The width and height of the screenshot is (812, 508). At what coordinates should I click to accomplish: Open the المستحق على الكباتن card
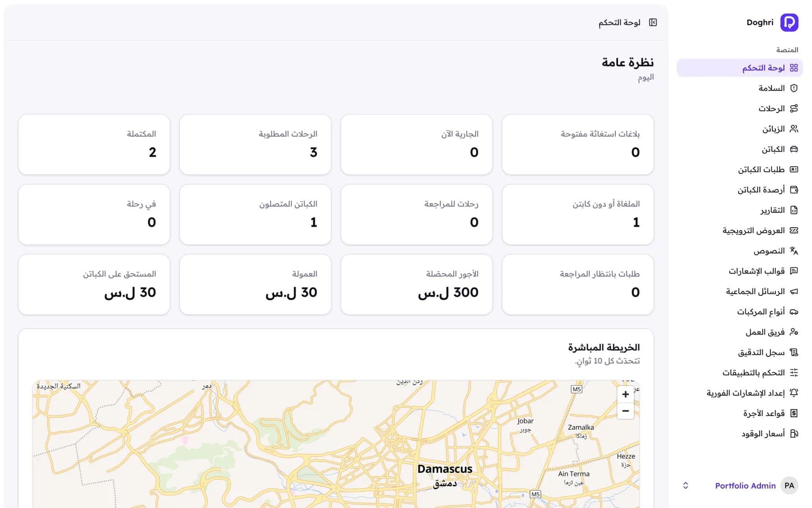(x=94, y=284)
